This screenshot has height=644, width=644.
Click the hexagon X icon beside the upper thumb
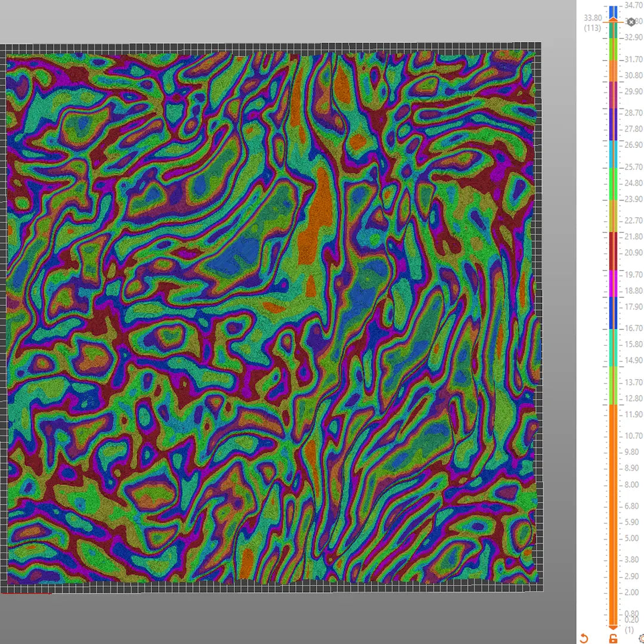click(x=631, y=22)
